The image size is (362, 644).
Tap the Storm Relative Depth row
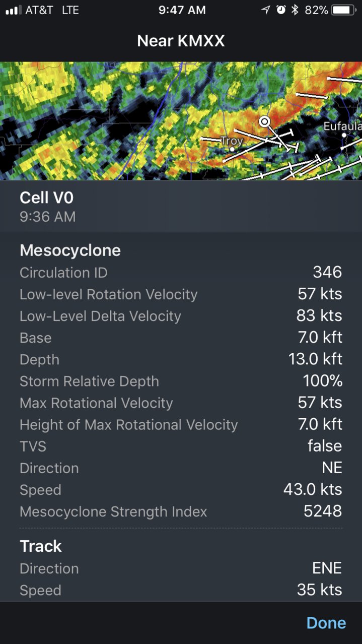tap(181, 381)
